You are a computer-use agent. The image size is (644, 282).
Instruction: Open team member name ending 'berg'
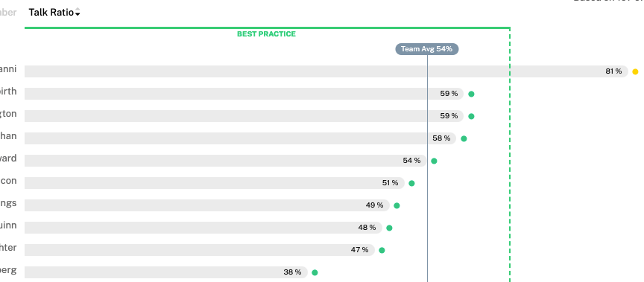point(8,271)
